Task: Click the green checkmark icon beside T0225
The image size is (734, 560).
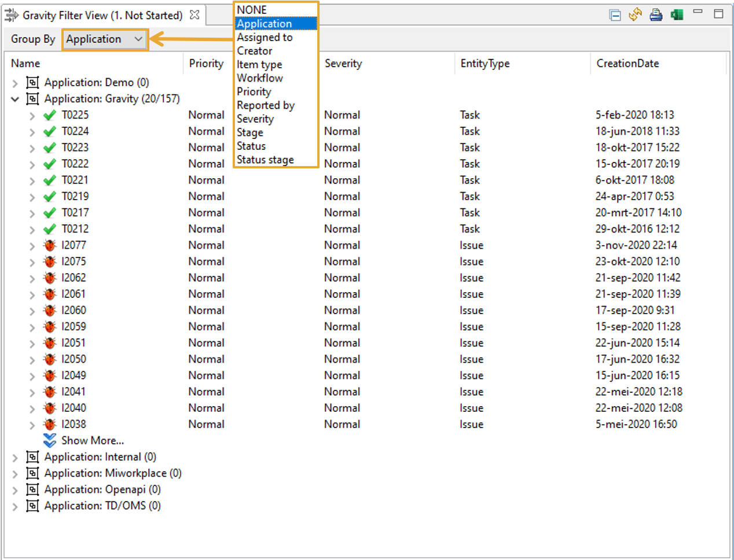Action: pyautogui.click(x=50, y=115)
